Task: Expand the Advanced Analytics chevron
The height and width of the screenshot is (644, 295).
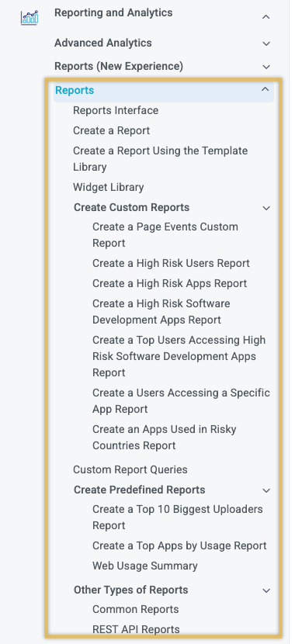Action: 266,43
